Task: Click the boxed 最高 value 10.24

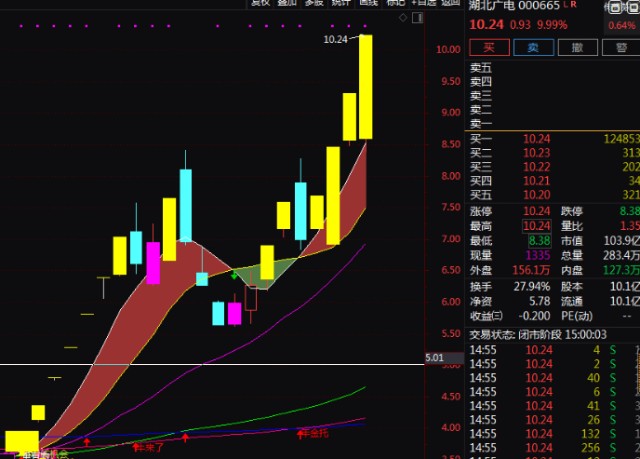Action: coord(537,226)
